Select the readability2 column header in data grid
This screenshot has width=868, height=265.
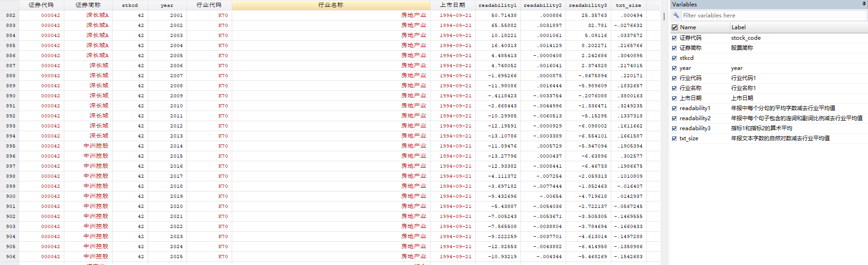[543, 5]
